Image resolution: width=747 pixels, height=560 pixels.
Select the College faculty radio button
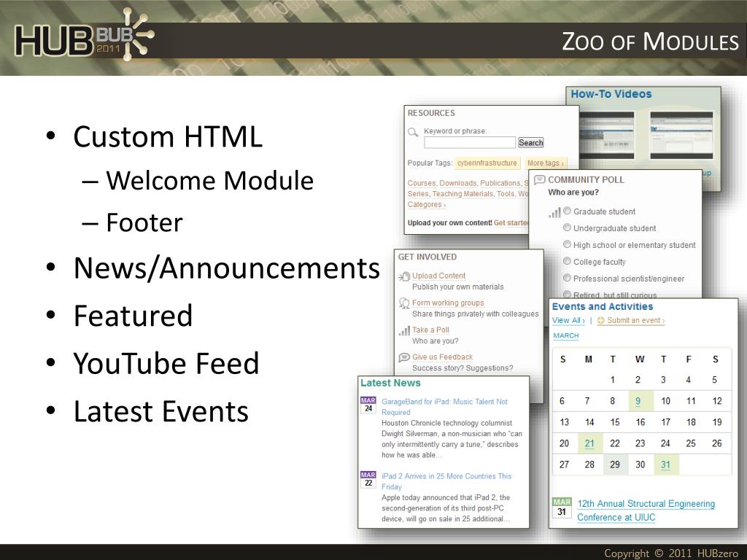pyautogui.click(x=567, y=261)
